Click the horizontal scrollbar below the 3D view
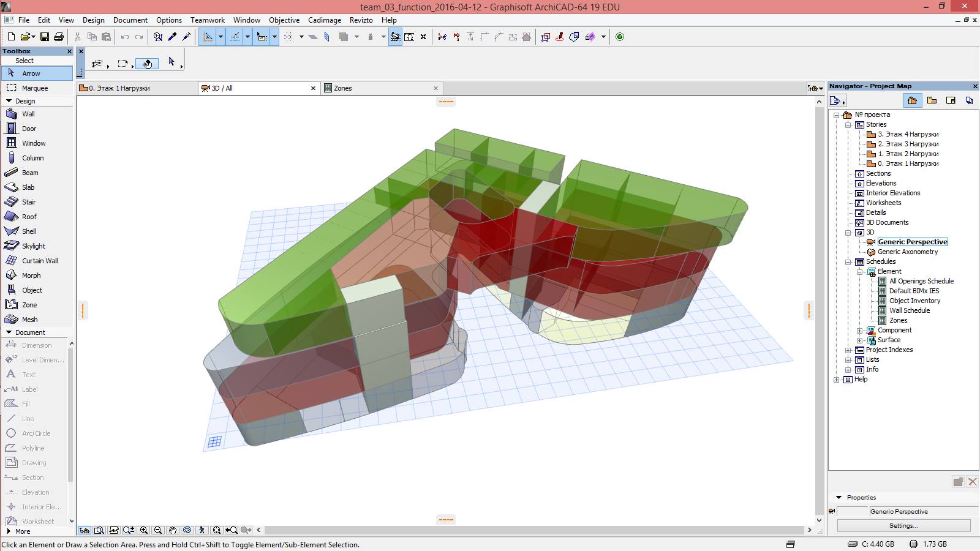 pos(533,530)
